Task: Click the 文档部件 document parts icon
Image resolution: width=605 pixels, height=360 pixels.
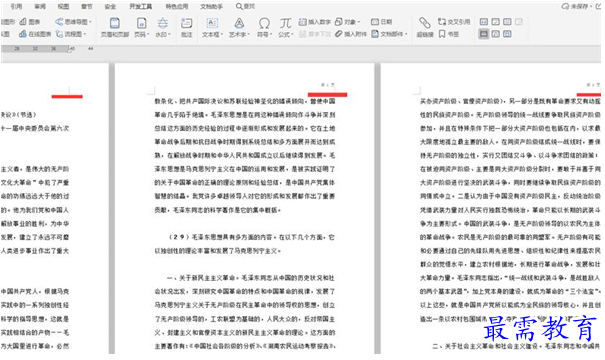Action: coord(375,34)
